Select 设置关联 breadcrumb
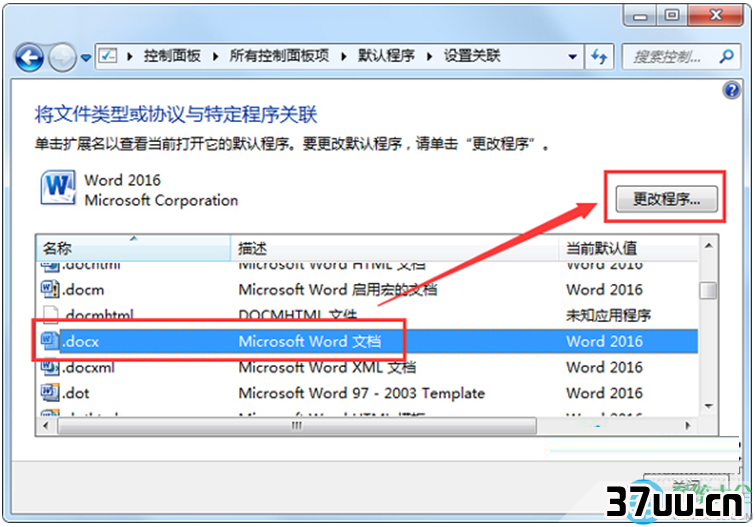The height and width of the screenshot is (527, 755). coord(472,56)
